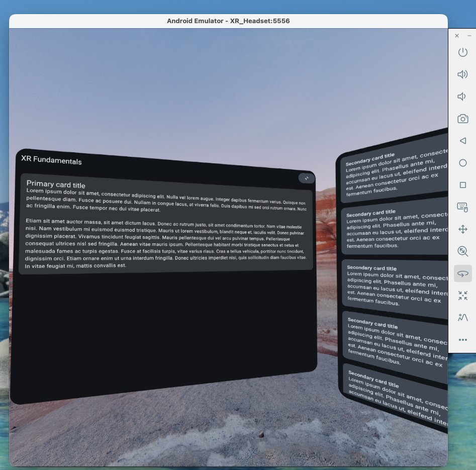Go home using the circle Home icon

point(462,162)
